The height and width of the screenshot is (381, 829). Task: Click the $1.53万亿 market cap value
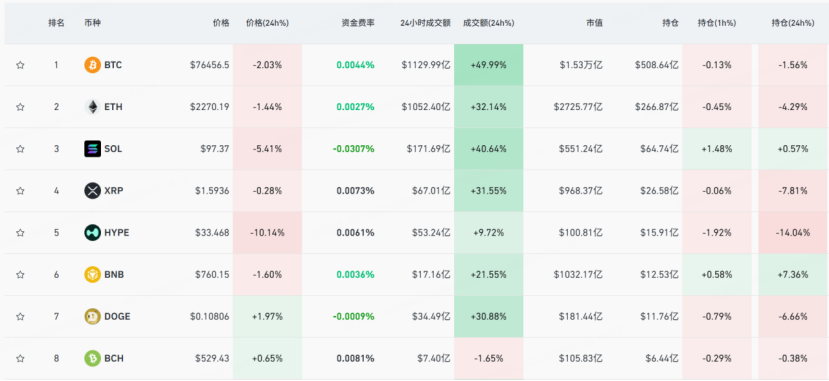pos(581,65)
